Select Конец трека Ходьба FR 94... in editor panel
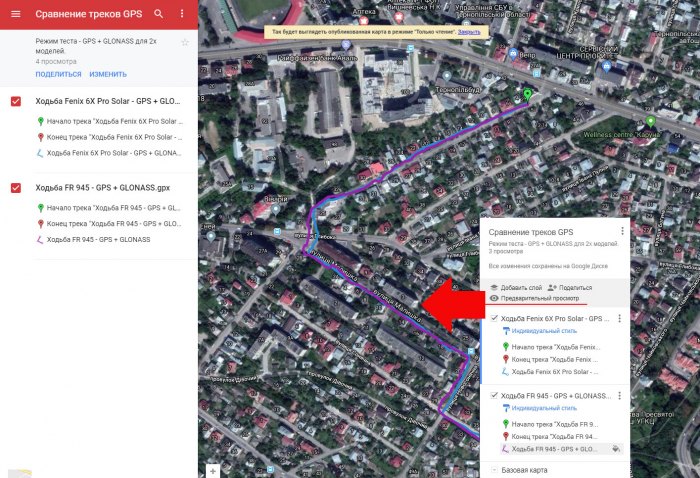This screenshot has height=478, width=700. tap(550, 436)
